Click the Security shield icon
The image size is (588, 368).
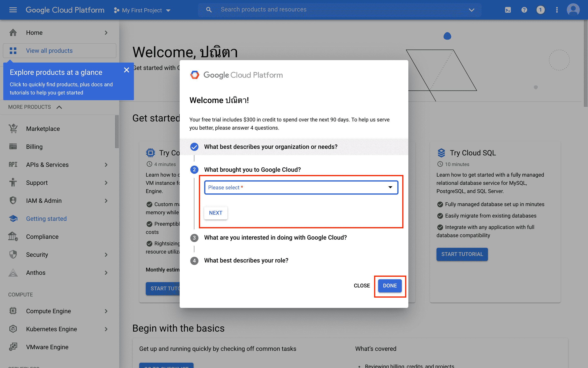13,254
